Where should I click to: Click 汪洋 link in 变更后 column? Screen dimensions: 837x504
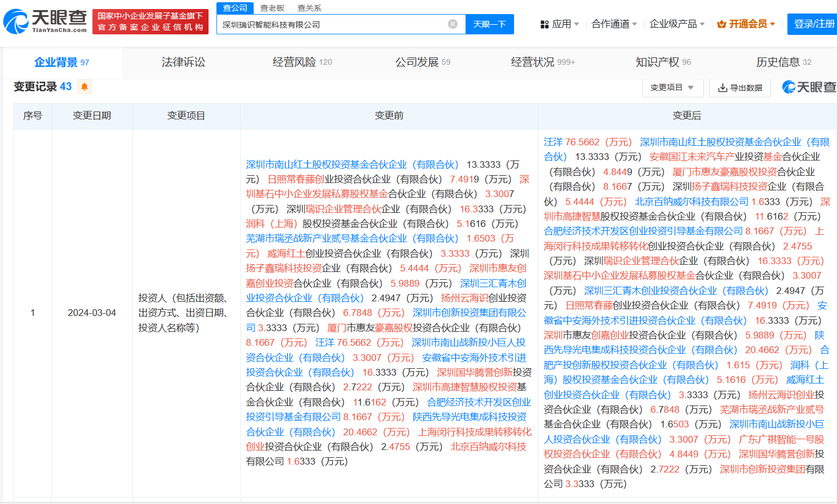tap(553, 142)
